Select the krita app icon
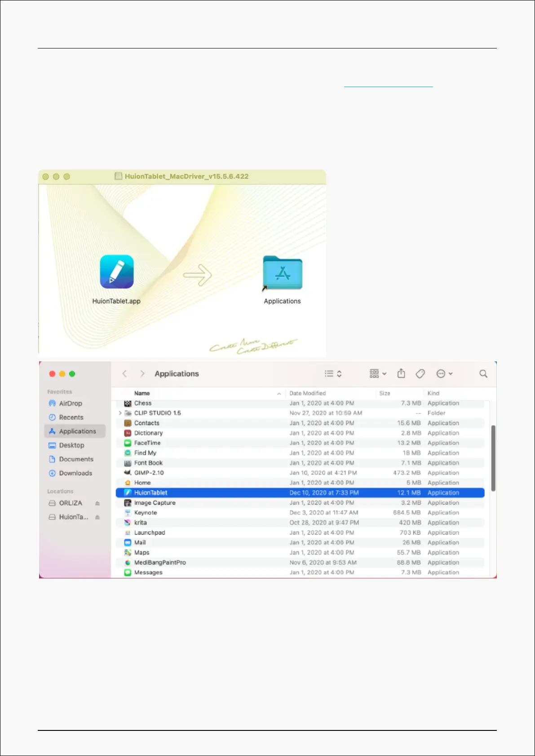Viewport: 535px width, 756px height. [128, 523]
